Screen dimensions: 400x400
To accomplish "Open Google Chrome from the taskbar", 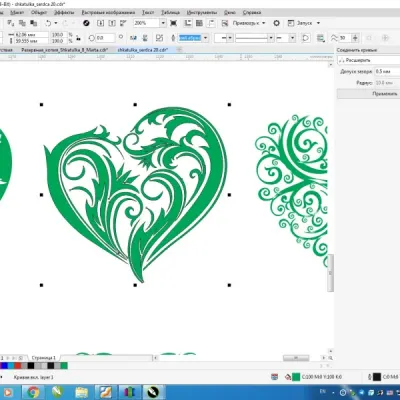I will point(33,392).
